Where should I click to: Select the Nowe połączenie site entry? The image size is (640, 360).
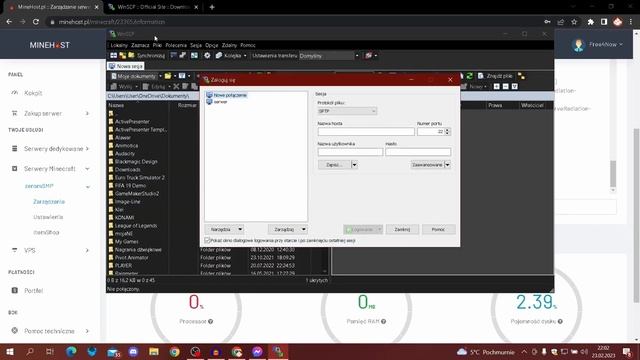pos(227,95)
